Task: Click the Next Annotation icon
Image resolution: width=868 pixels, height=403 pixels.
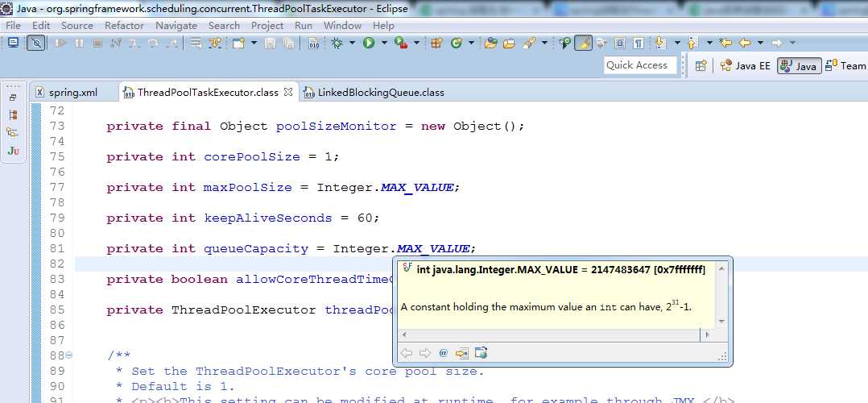Action: [660, 43]
